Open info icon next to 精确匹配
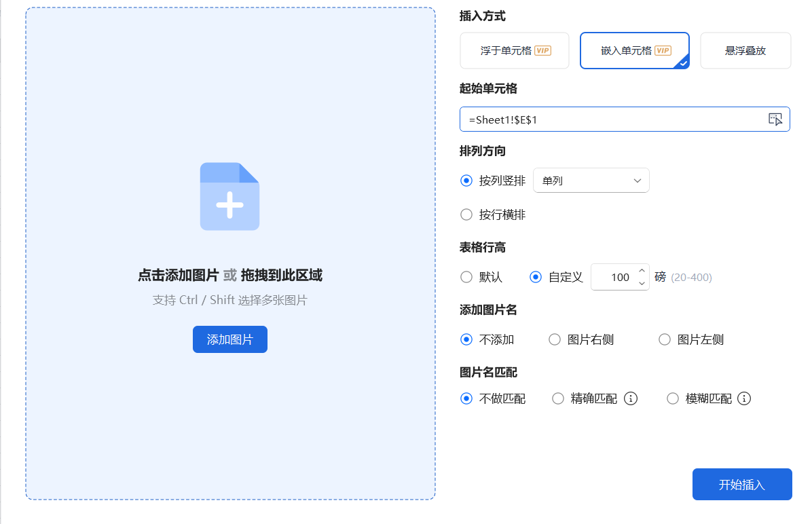Viewport: 812px width, 524px height. 630,398
